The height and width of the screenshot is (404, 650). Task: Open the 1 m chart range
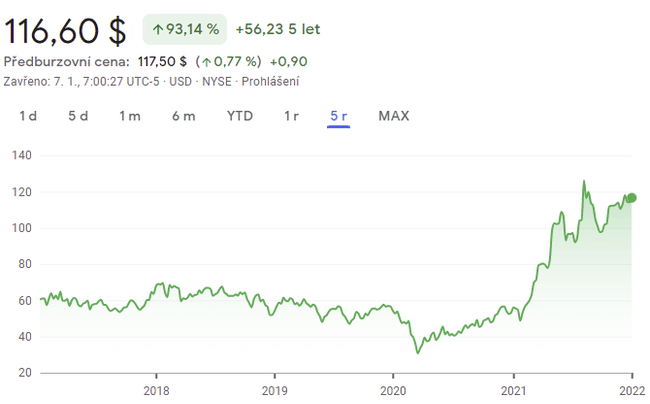click(x=130, y=116)
